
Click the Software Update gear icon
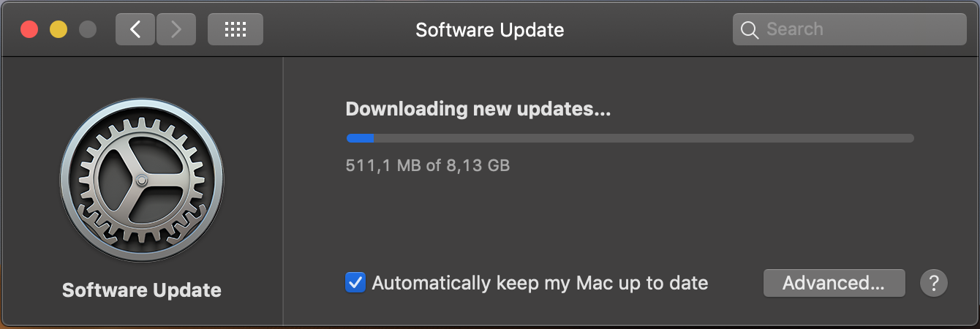(142, 181)
